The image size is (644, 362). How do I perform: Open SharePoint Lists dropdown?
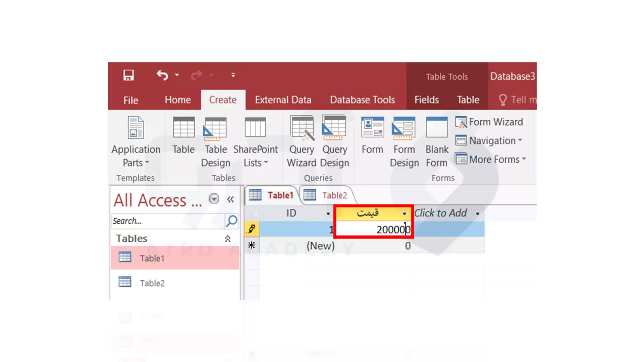pyautogui.click(x=256, y=142)
